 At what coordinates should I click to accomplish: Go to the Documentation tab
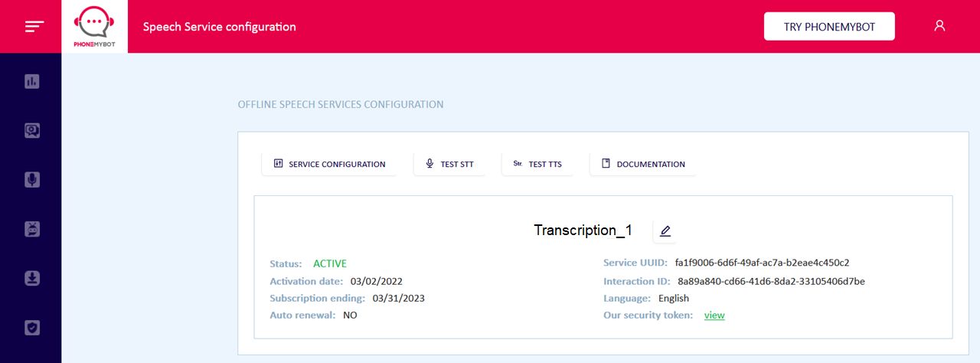[x=643, y=164]
